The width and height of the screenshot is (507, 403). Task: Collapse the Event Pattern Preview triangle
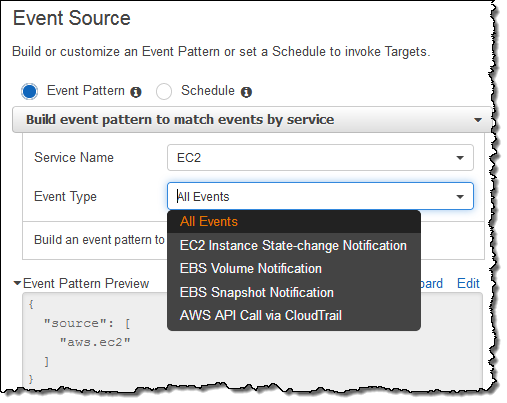point(17,283)
